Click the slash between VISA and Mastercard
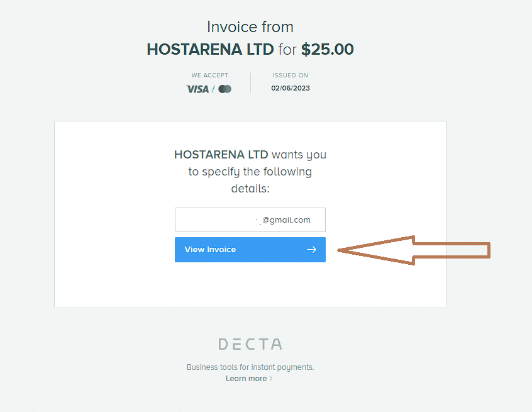This screenshot has width=532, height=412. (213, 89)
